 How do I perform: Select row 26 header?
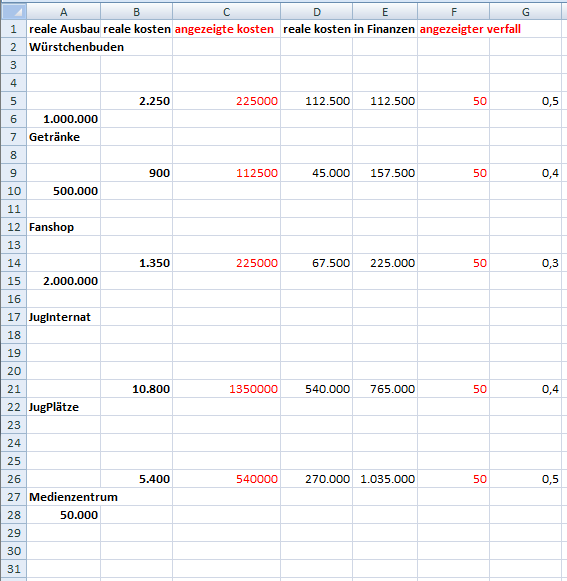click(13, 479)
